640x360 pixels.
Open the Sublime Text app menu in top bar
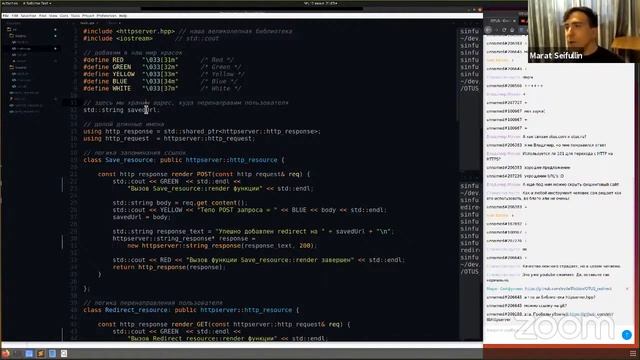coord(36,3)
